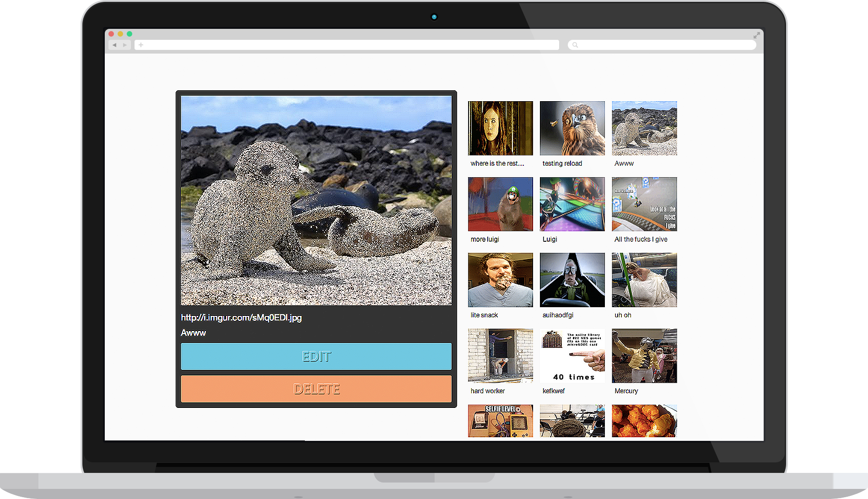Select the 'kefkwef' 40 times thumbnail

572,356
